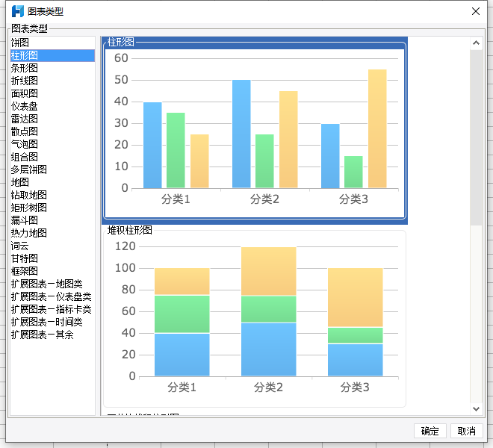Image resolution: width=493 pixels, height=448 pixels.
Task: Select 饼图 in the chart type list
Action: 52,43
